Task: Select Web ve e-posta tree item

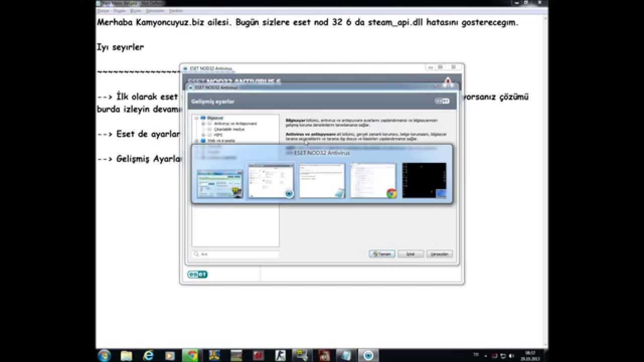Action: [x=221, y=141]
